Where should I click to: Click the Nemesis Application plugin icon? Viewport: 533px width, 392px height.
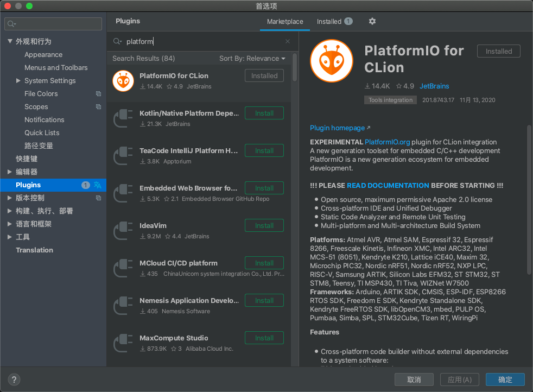pyautogui.click(x=123, y=305)
